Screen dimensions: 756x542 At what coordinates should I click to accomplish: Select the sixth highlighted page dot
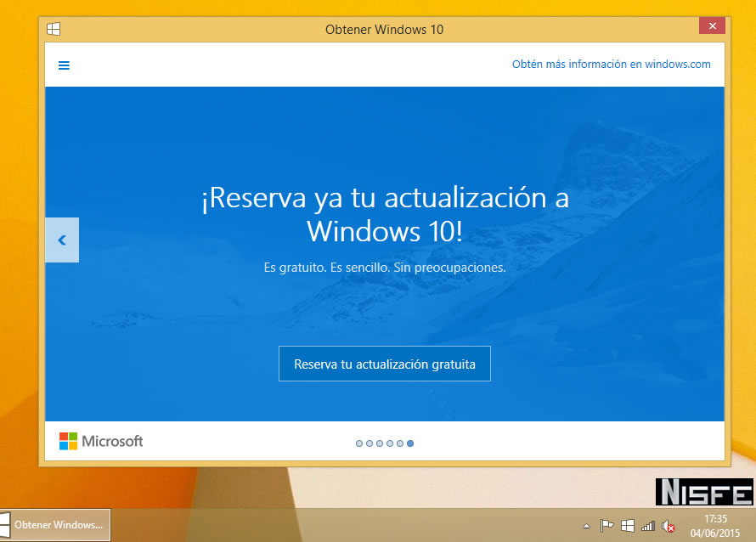[x=410, y=443]
